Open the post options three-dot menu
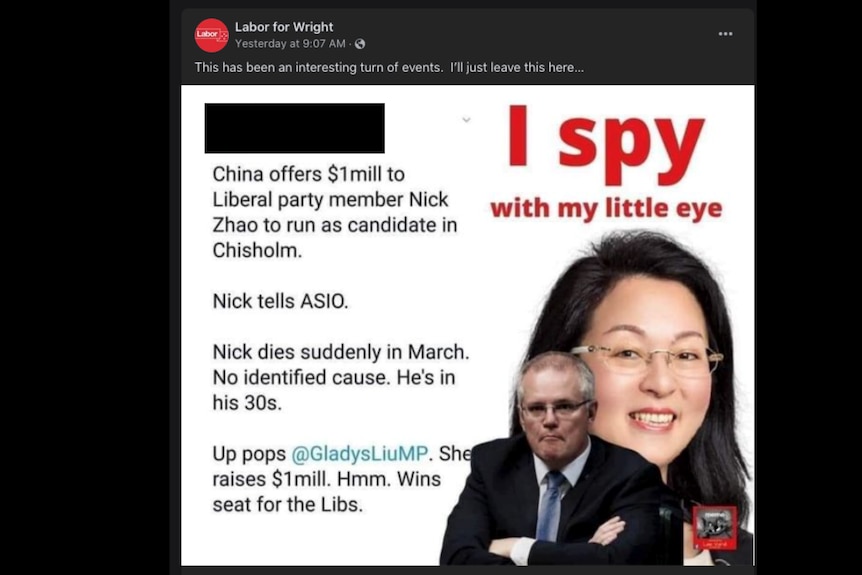Image resolution: width=862 pixels, height=575 pixels. click(x=725, y=34)
